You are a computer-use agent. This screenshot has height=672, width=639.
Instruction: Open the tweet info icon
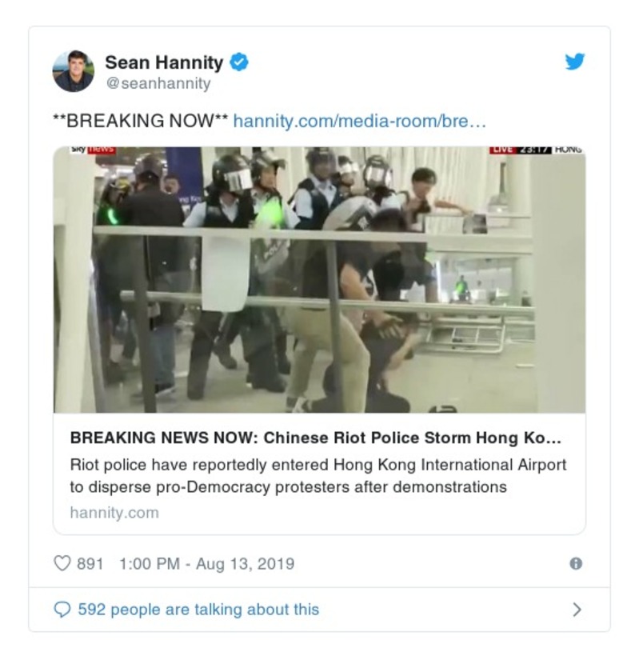(576, 563)
